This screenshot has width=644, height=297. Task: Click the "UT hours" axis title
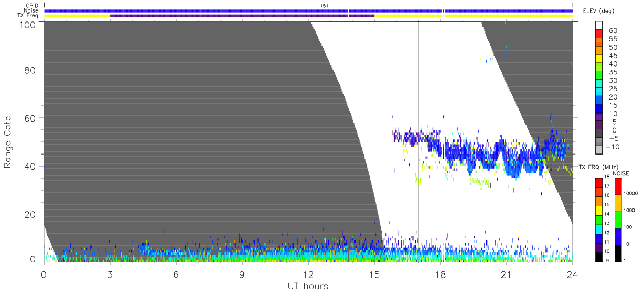click(308, 286)
